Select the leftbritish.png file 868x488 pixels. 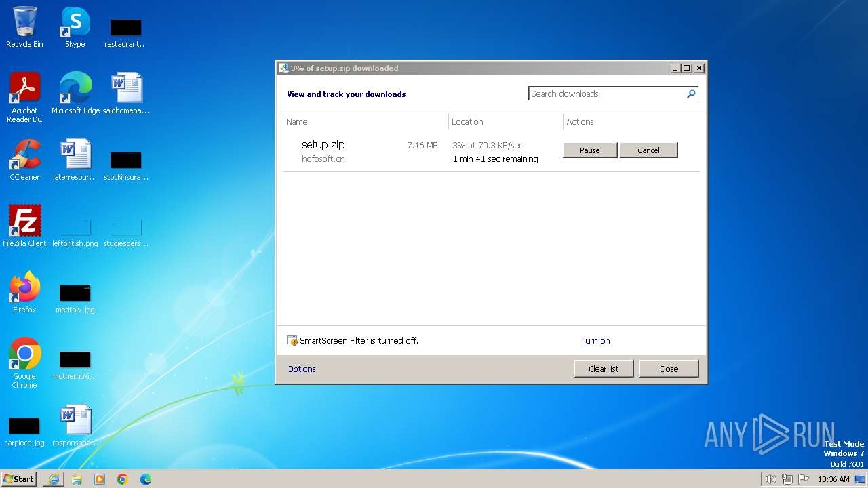tap(75, 232)
